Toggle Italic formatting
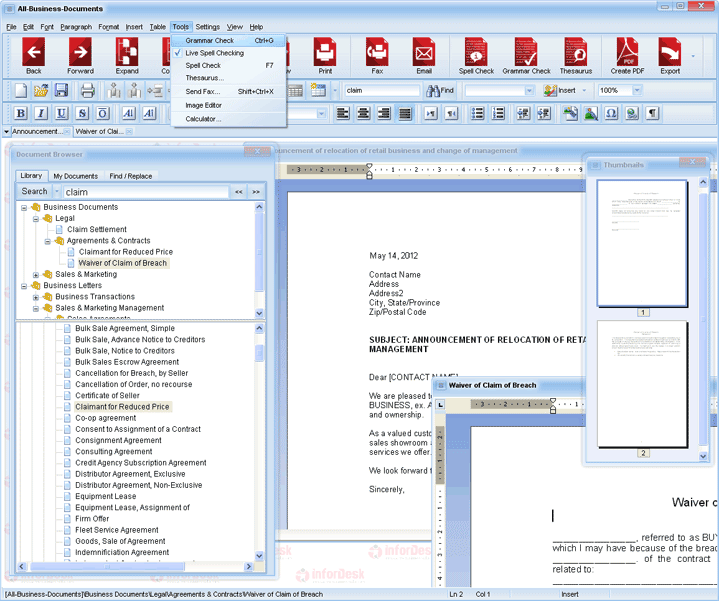719x601 pixels. pos(41,113)
